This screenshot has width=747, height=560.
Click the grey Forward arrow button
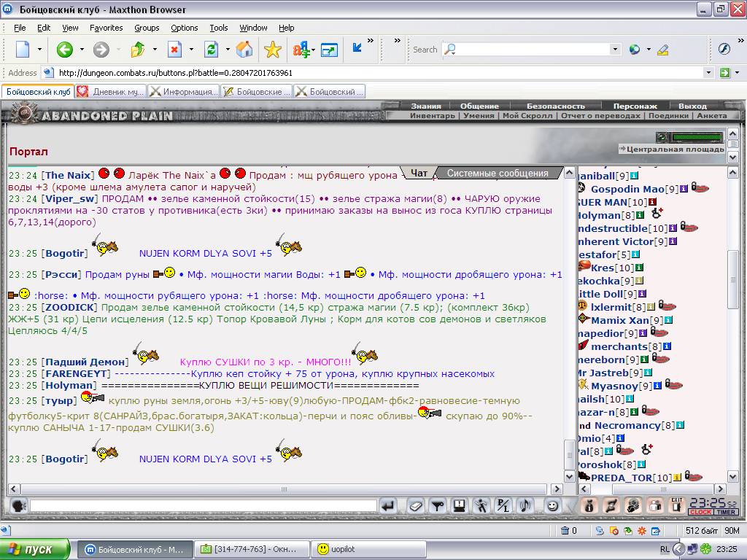[101, 49]
